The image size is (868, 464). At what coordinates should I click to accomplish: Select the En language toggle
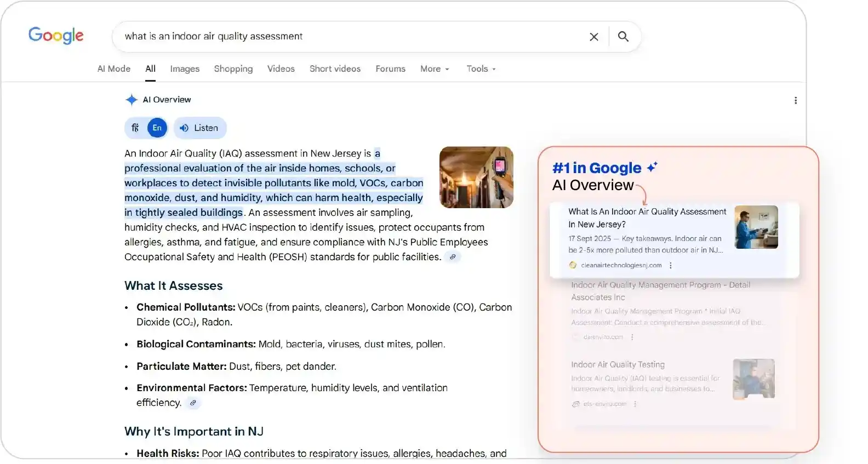point(157,128)
